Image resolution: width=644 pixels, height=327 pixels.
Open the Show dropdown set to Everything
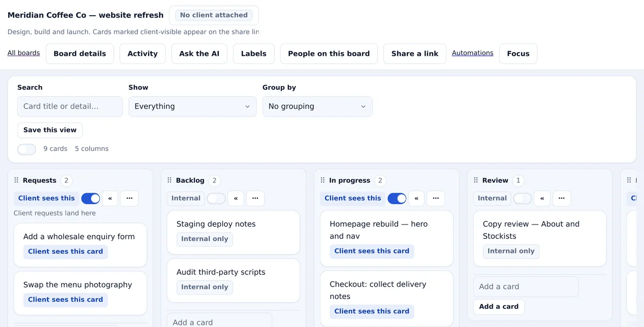pyautogui.click(x=193, y=106)
